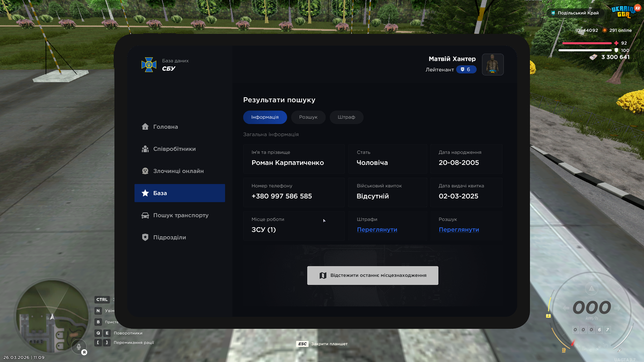Click the Поворотники hint label

tap(128, 333)
